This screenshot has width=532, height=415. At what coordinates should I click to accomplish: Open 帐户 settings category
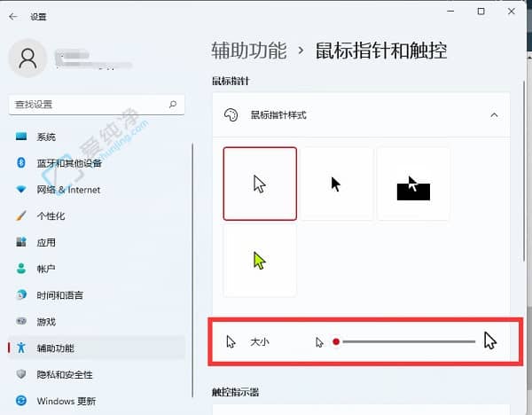pyautogui.click(x=97, y=269)
